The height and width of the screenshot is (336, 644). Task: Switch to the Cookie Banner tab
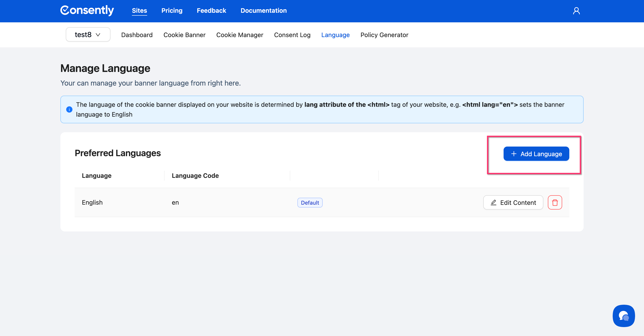coord(184,35)
